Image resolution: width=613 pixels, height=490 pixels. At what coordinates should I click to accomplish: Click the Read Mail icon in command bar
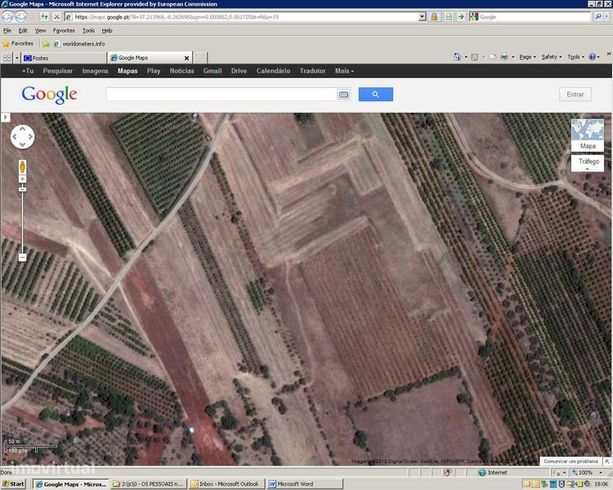pos(492,57)
